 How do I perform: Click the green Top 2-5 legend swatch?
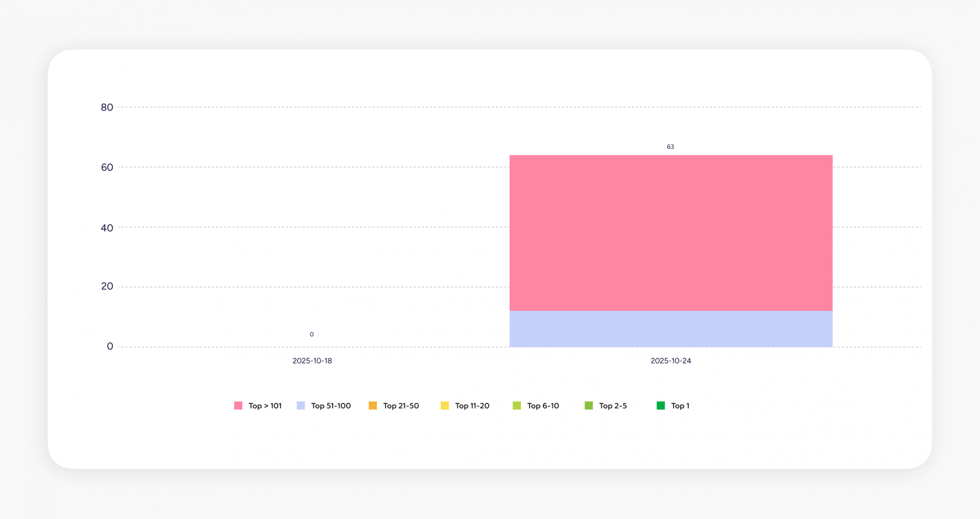589,405
